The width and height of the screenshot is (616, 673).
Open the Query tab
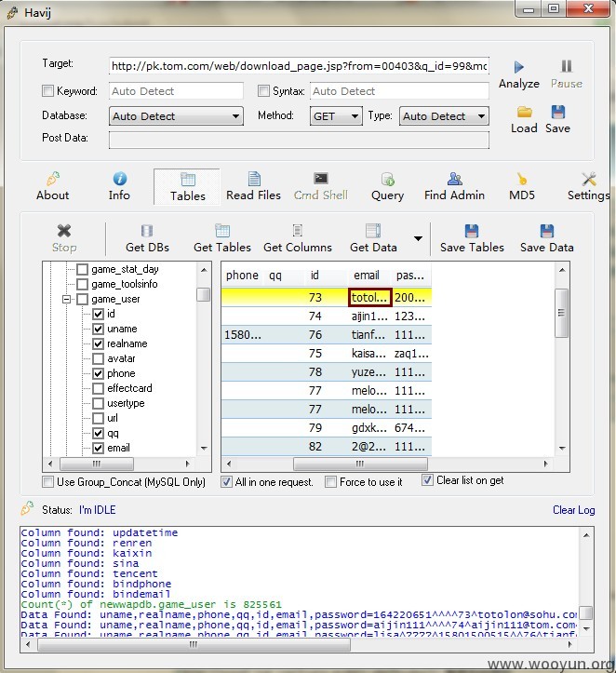click(x=387, y=187)
